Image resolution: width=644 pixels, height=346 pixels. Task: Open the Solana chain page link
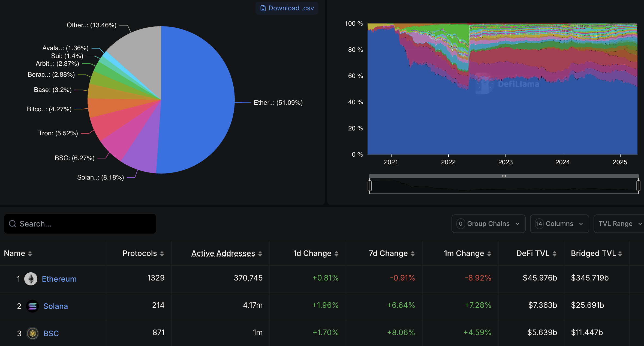coord(56,306)
